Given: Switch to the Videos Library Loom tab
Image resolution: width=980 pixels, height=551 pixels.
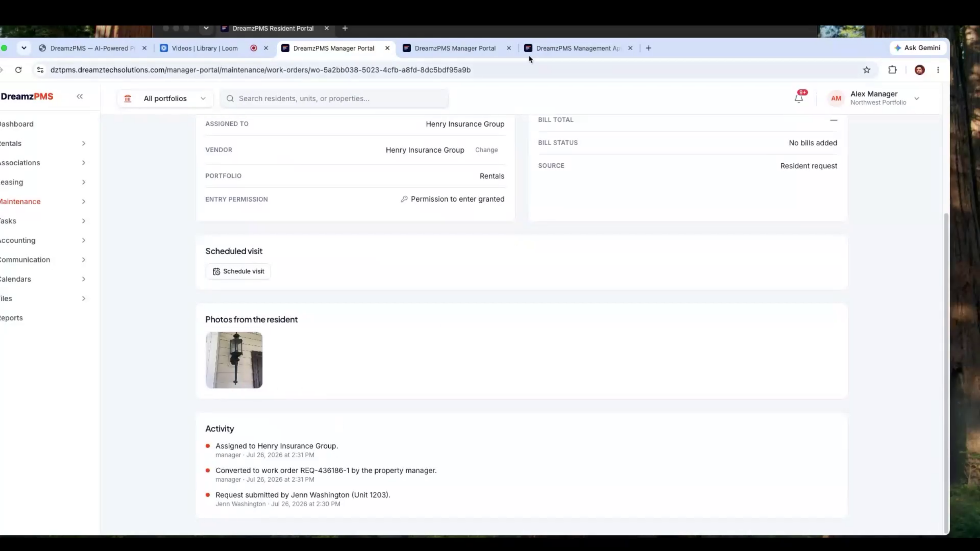Looking at the screenshot, I should coord(204,48).
